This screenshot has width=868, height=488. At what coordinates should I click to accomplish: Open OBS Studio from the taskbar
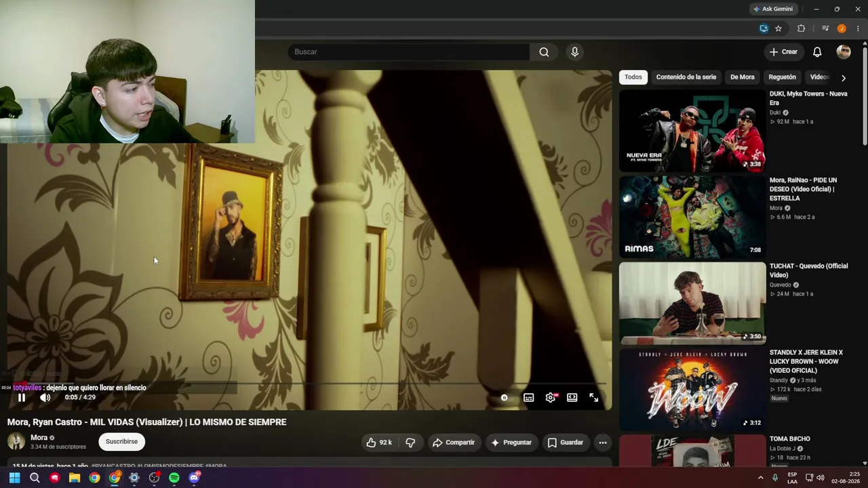click(x=155, y=478)
